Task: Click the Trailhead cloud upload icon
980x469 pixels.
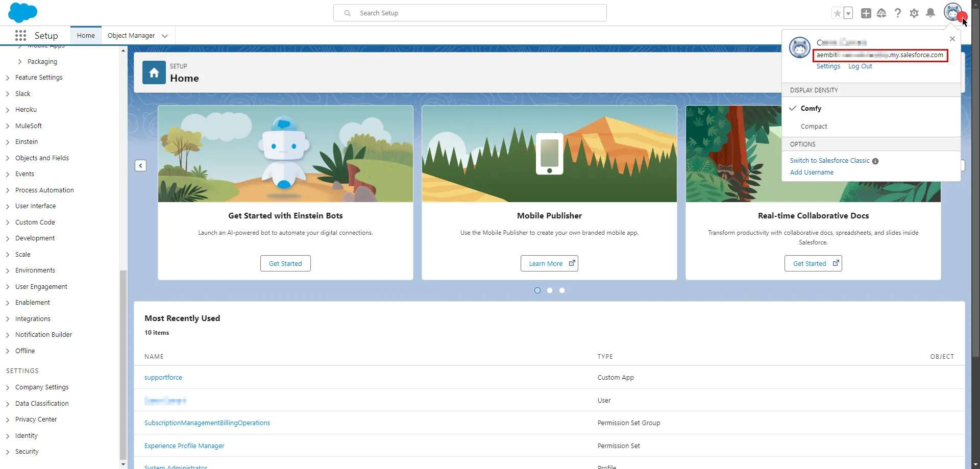Action: click(881, 13)
